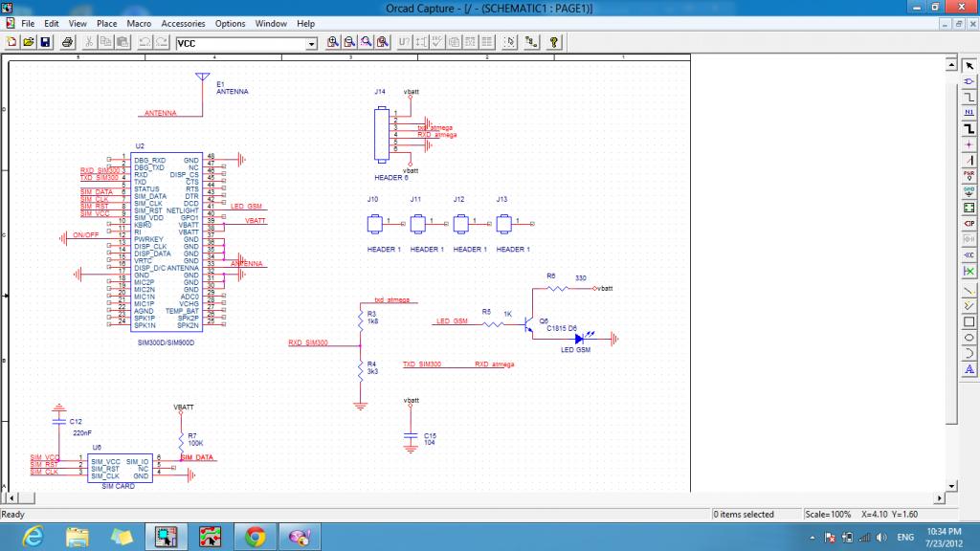Viewport: 980px width, 551px height.
Task: Open File Explorer from the taskbar
Action: (78, 537)
